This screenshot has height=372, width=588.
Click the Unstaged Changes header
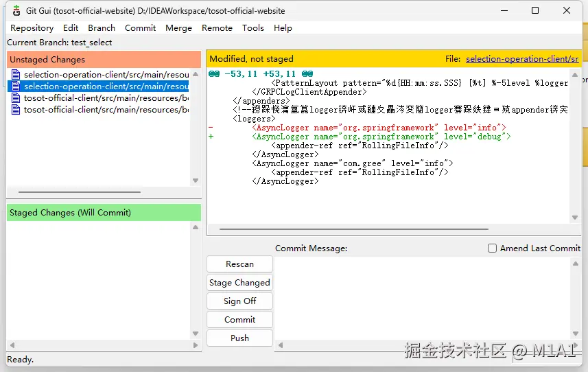(x=104, y=59)
